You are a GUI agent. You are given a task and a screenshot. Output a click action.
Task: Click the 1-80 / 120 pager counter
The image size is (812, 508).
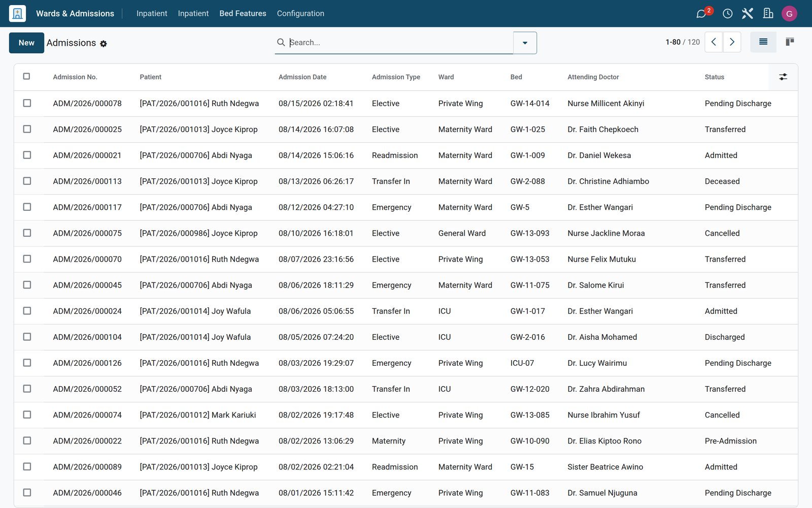pos(683,42)
